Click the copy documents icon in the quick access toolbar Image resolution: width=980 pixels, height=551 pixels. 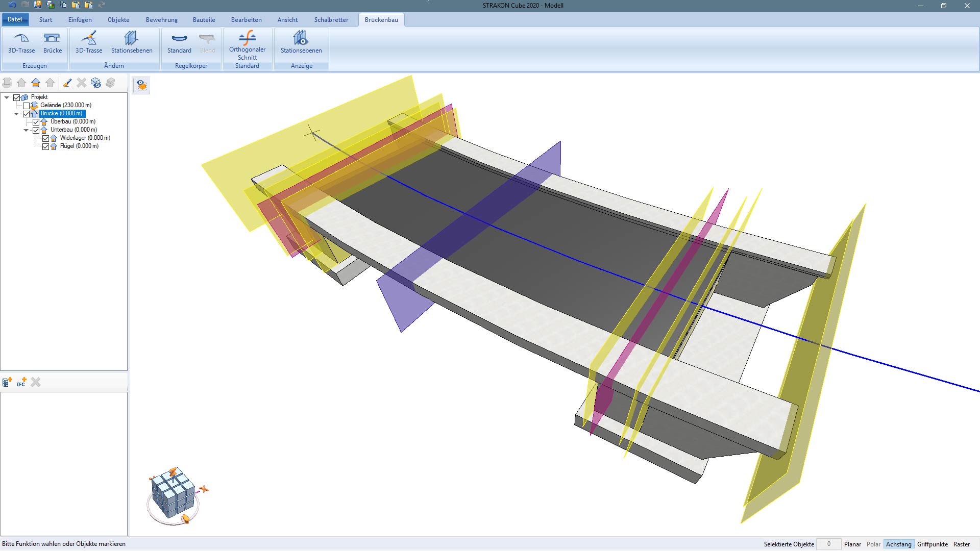tap(63, 5)
